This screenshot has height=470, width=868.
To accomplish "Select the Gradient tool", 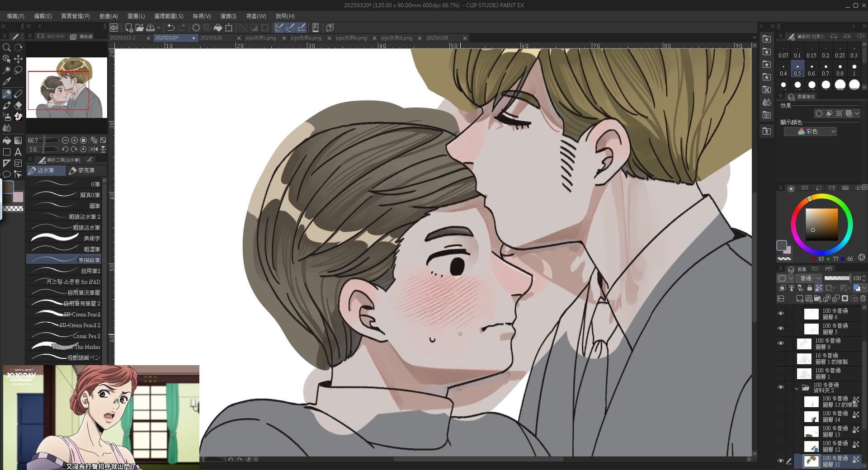I will pos(18,141).
